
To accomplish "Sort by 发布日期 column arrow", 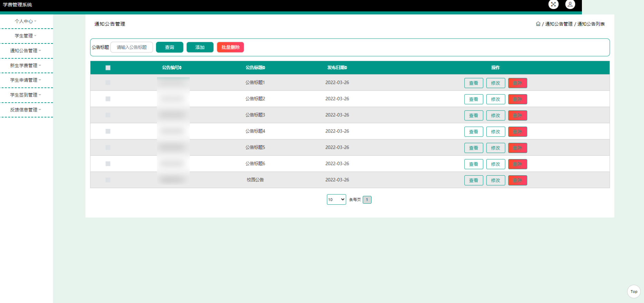I will click(346, 68).
